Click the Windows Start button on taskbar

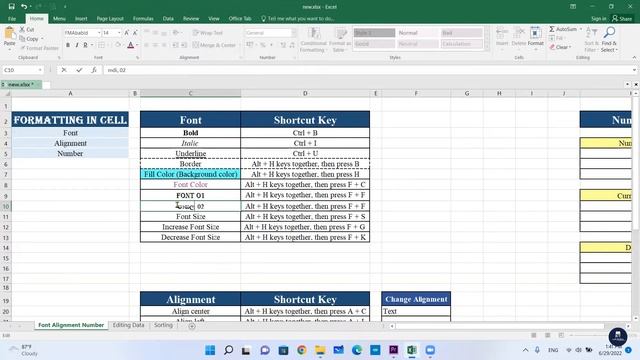tap(210, 350)
